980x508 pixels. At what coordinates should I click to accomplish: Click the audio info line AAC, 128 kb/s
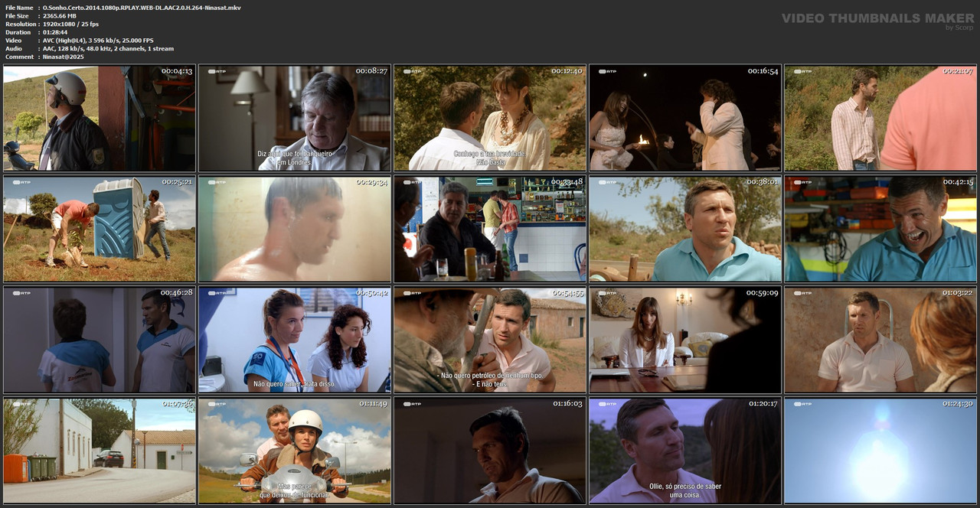coord(108,48)
